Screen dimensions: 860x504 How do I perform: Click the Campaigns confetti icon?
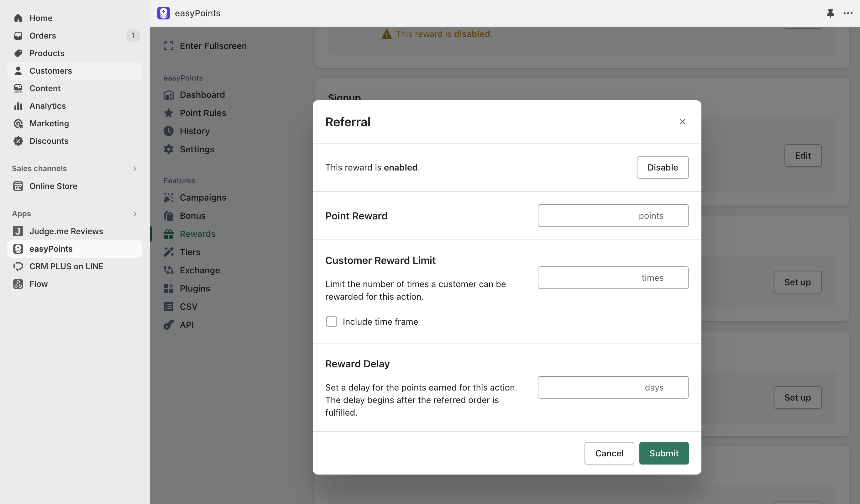[169, 197]
